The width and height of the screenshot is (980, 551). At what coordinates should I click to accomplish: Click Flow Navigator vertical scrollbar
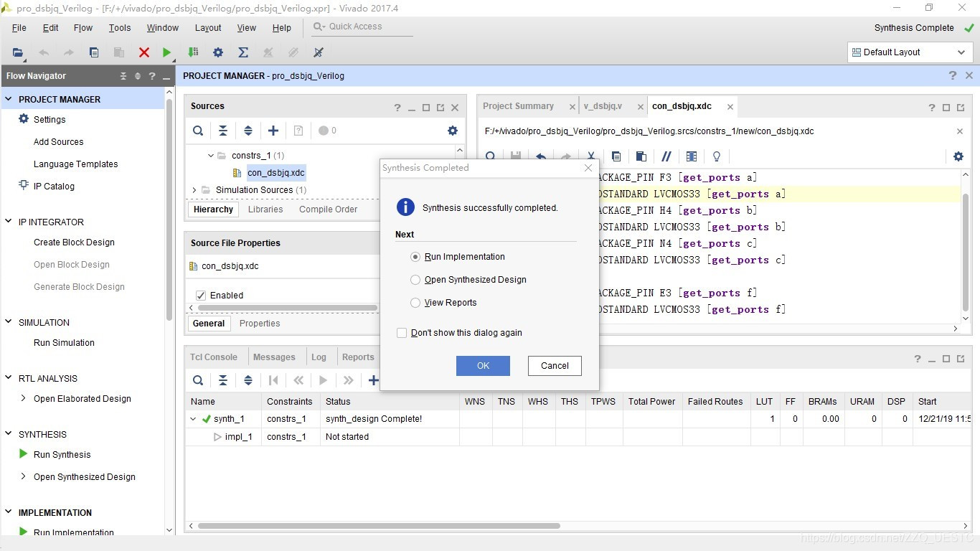[x=169, y=209]
